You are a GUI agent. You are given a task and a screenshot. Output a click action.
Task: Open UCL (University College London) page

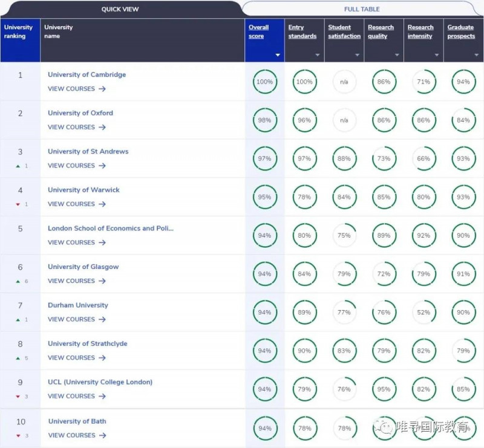100,382
